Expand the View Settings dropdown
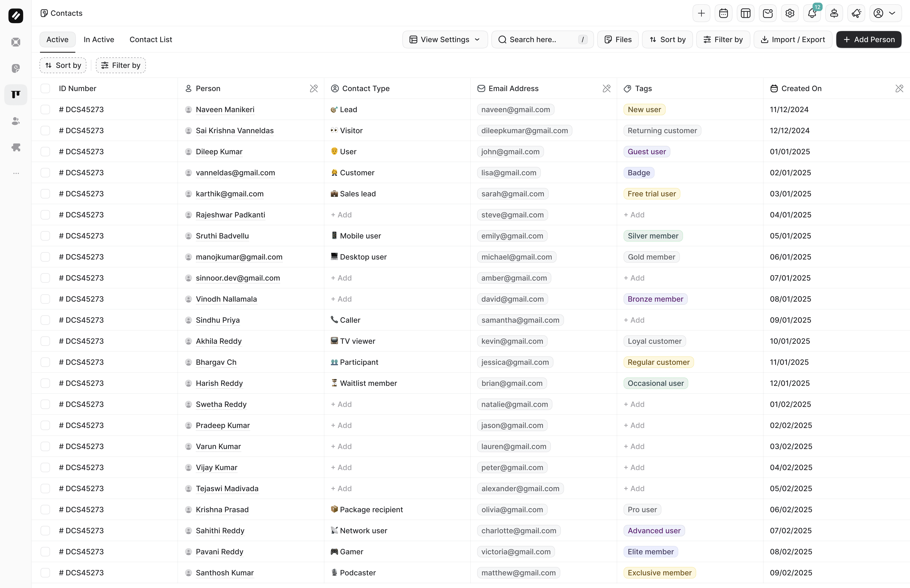The image size is (910, 588). click(x=445, y=40)
